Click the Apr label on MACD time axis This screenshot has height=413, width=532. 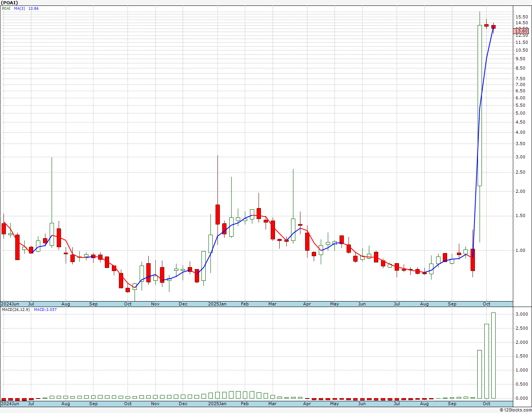tap(307, 404)
